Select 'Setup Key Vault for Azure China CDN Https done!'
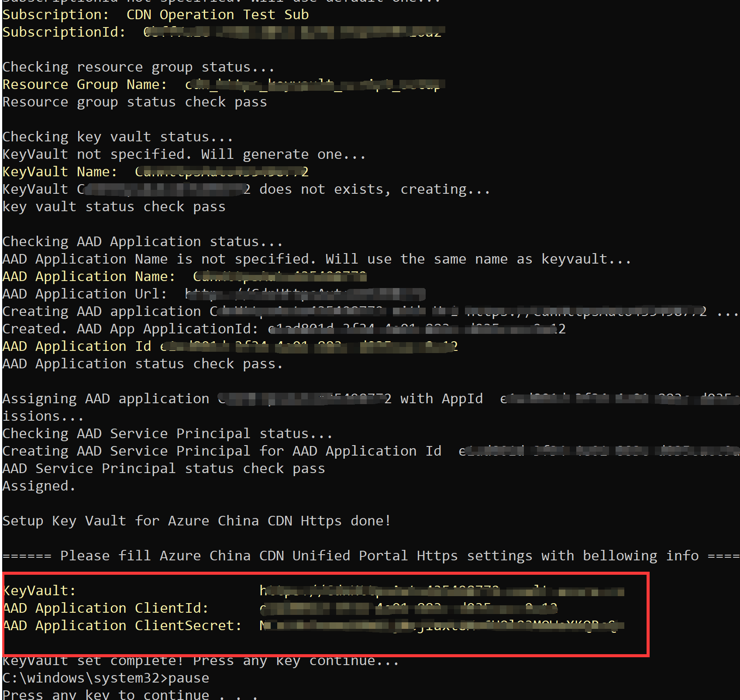Viewport: 740px width, 700px height. pyautogui.click(x=196, y=521)
